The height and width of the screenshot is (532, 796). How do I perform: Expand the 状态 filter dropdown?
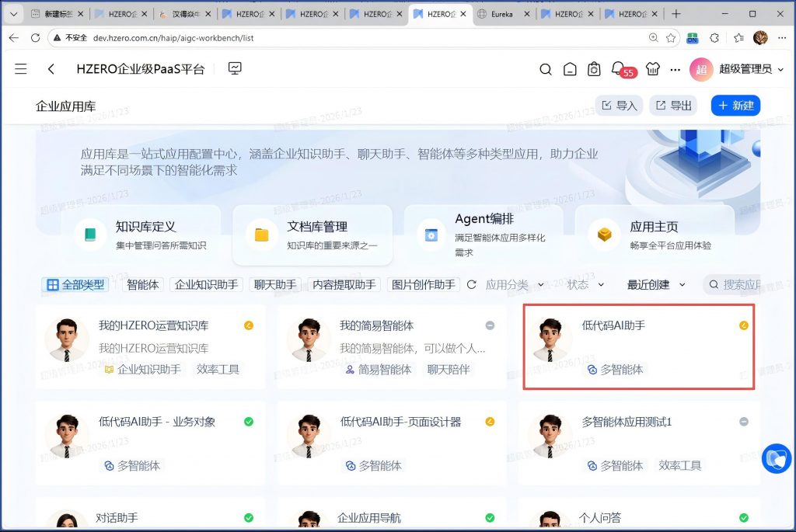[585, 285]
